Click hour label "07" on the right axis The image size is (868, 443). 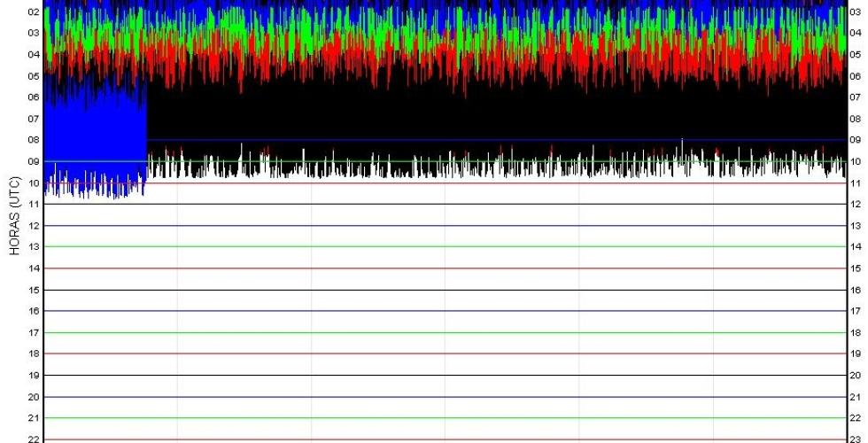click(856, 97)
